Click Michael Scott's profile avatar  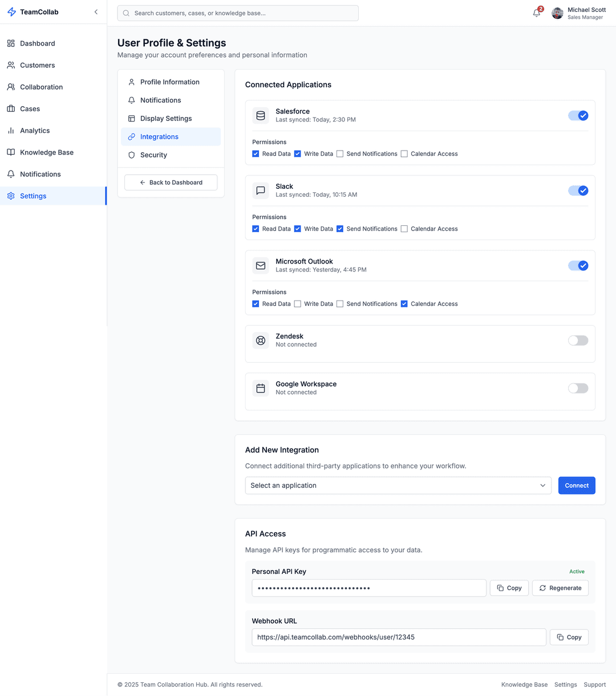click(x=557, y=13)
